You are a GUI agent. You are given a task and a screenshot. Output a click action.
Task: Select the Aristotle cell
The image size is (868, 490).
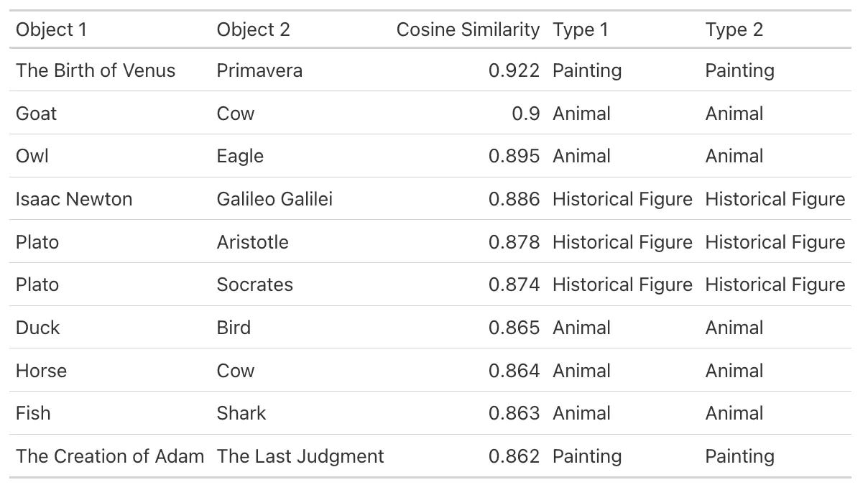252,242
